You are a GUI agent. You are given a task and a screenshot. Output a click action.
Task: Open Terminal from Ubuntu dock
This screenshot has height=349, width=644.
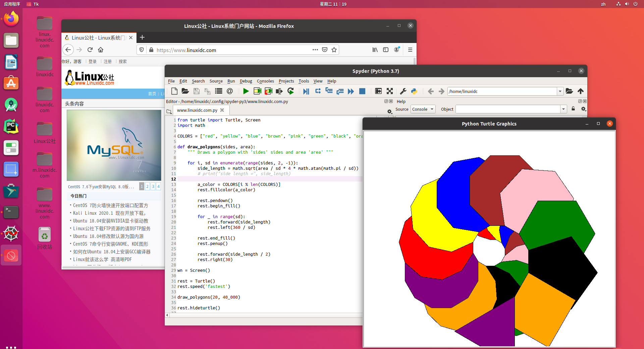point(11,212)
